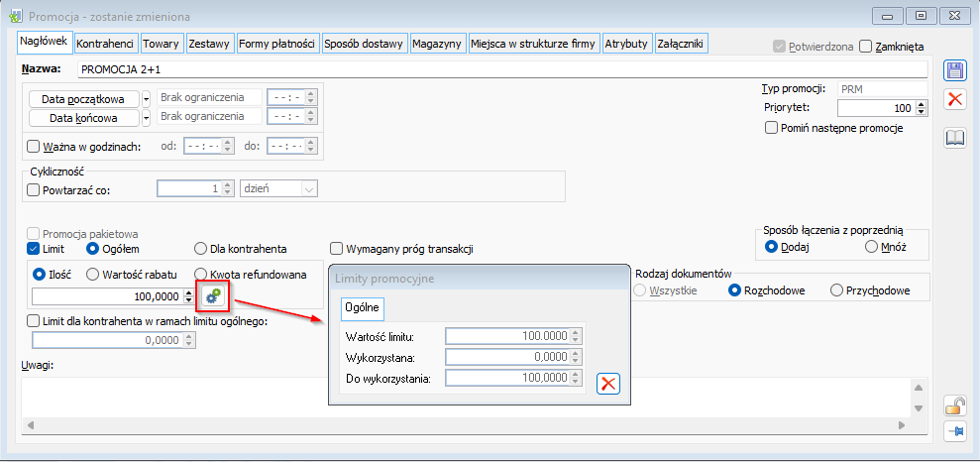Select the Kwota refundowana radio button

(200, 274)
